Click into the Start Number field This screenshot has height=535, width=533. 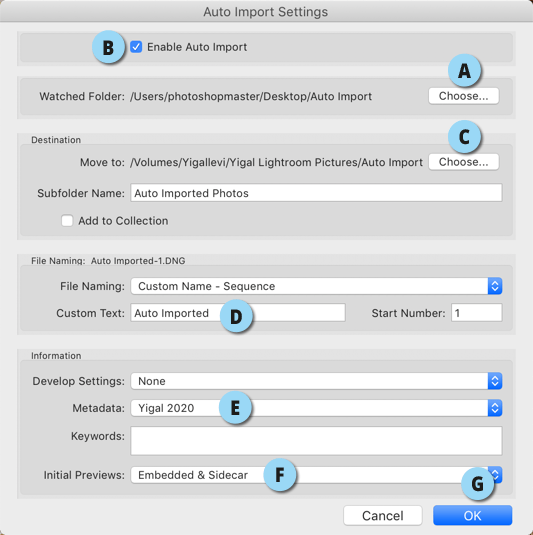[477, 313]
